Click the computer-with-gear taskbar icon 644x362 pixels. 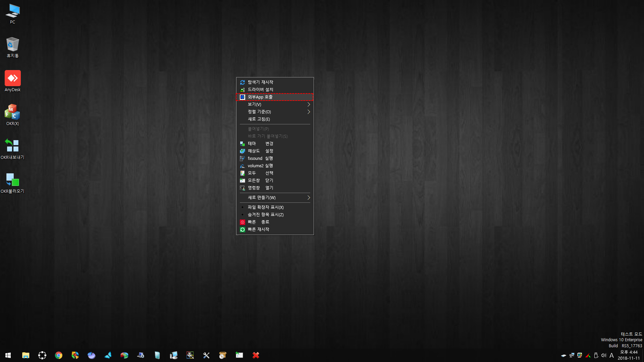141,355
